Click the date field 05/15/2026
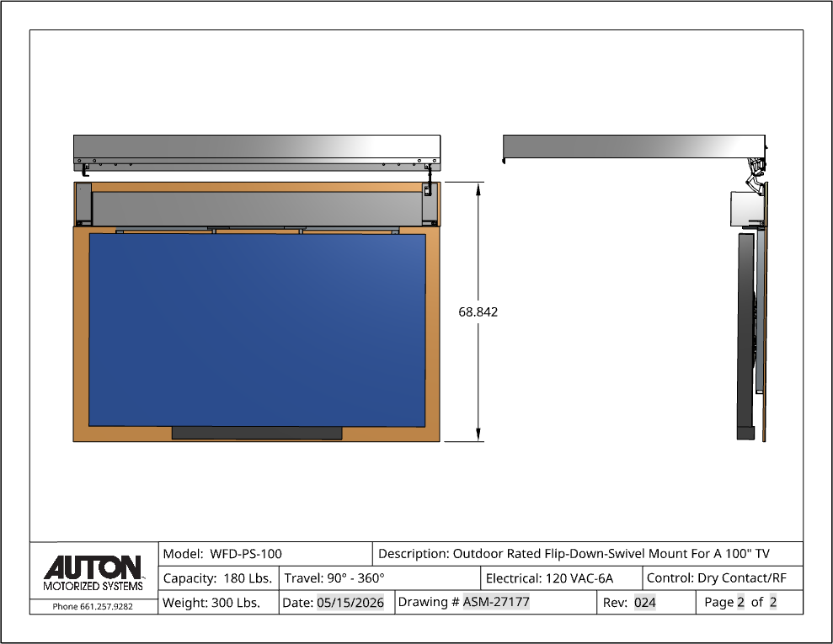Viewport: 833px width, 644px height. 350,603
